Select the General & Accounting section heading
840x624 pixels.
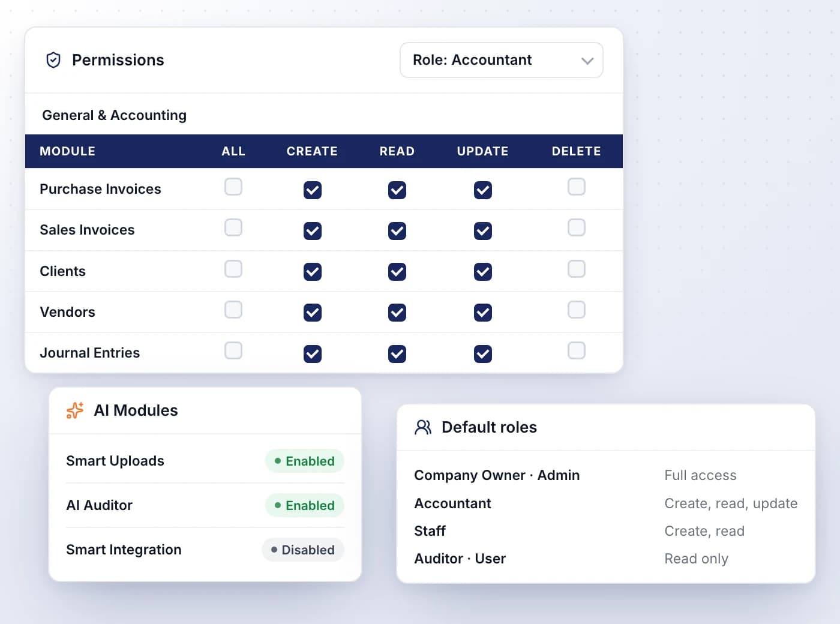tap(114, 115)
